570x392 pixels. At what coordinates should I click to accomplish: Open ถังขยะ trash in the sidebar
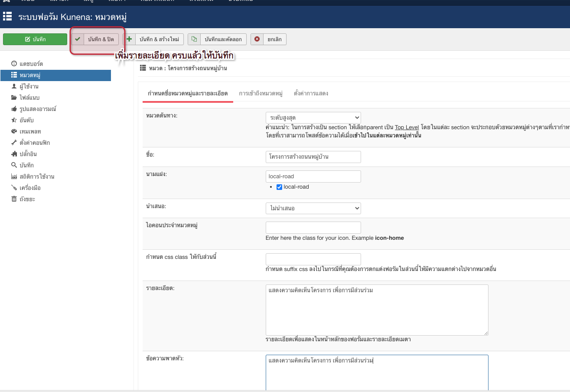coord(27,199)
